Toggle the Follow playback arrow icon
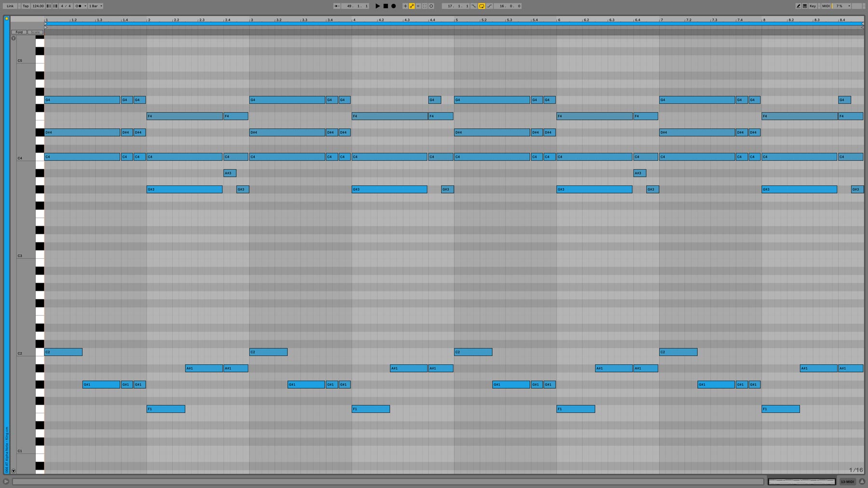 click(337, 6)
